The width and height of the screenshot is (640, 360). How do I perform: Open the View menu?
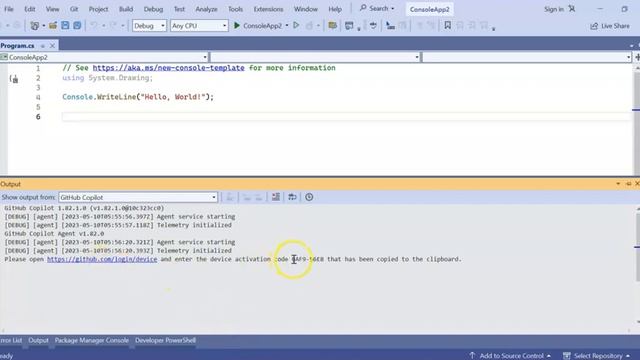coord(52,9)
